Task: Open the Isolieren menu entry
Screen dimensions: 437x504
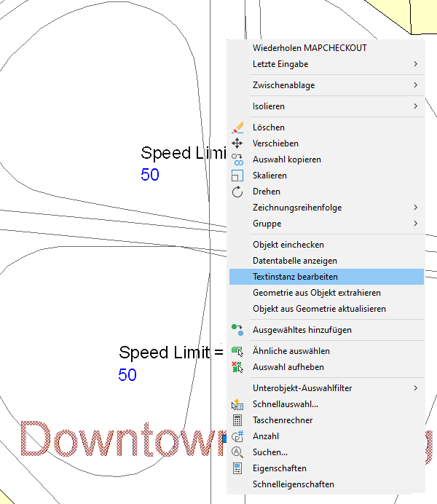Action: (326, 106)
